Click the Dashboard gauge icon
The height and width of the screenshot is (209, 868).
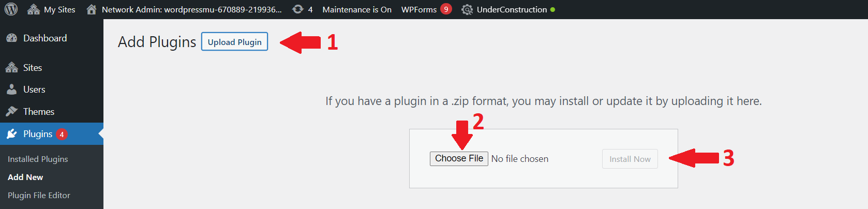coord(11,38)
